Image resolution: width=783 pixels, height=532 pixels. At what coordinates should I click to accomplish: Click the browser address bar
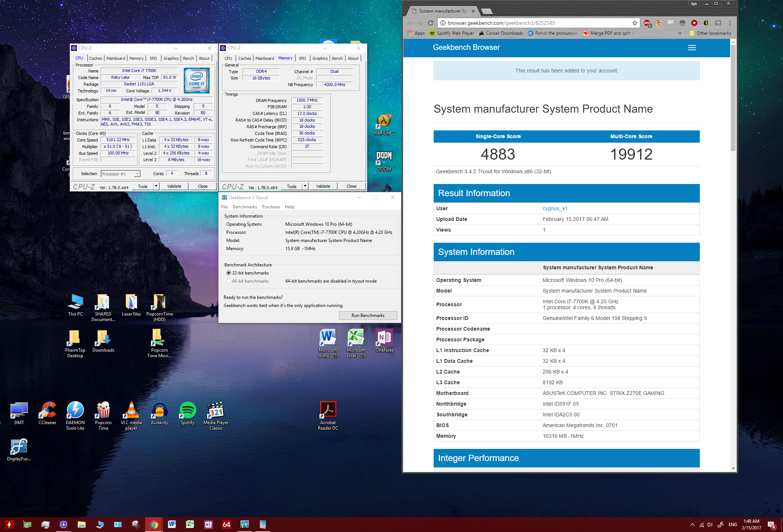[538, 23]
